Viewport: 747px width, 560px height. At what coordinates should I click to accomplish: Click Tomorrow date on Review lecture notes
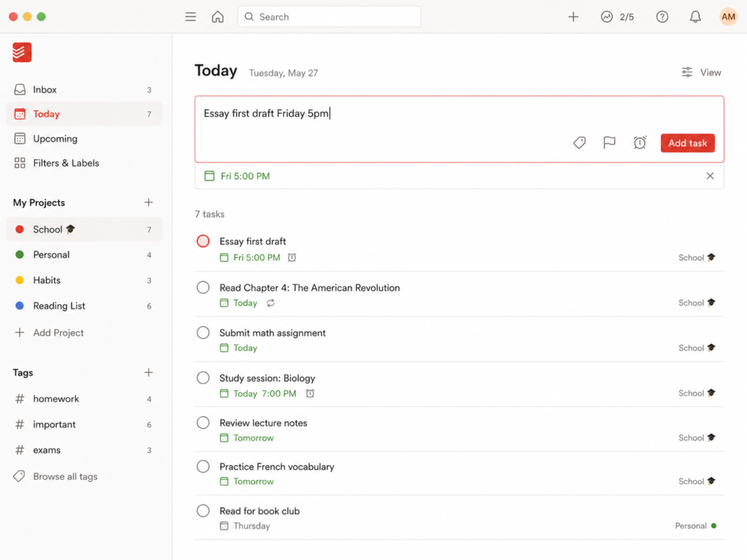click(x=247, y=438)
